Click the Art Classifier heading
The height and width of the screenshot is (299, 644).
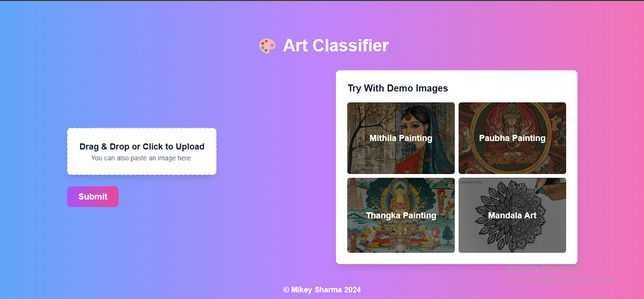coord(335,46)
